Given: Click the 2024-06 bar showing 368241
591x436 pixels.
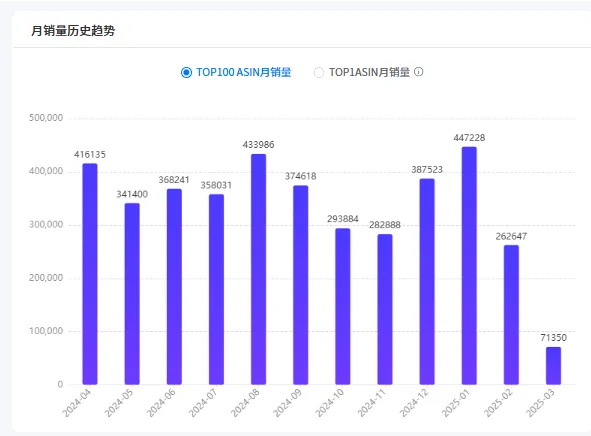Looking at the screenshot, I should [x=175, y=287].
